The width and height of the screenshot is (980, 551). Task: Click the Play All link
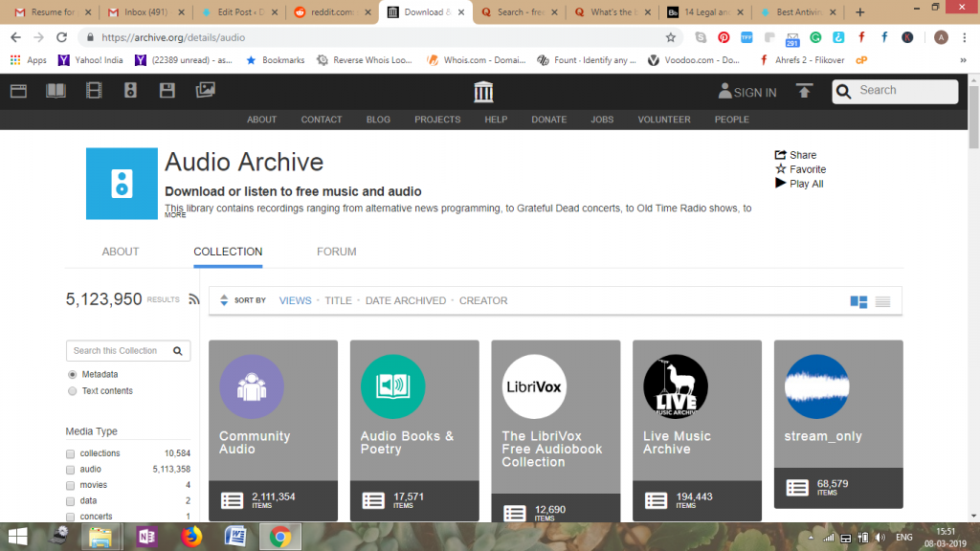click(x=799, y=184)
